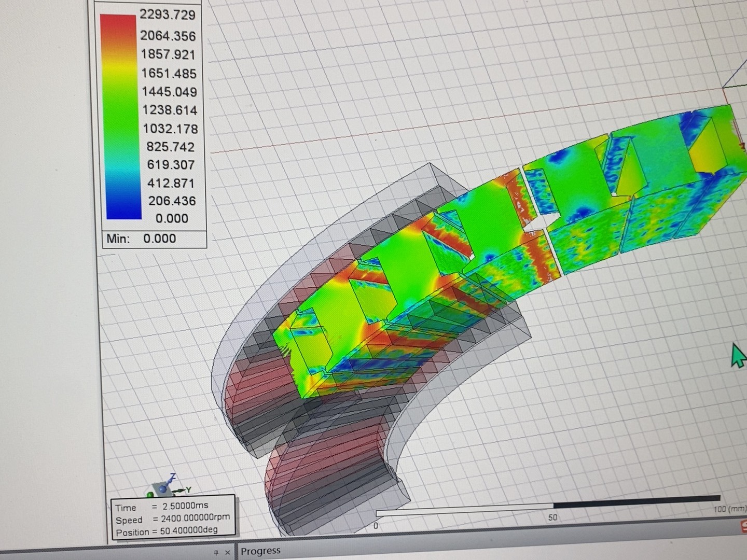Click the 412.871 legend value
Screen dimensions: 747x560
tap(171, 183)
